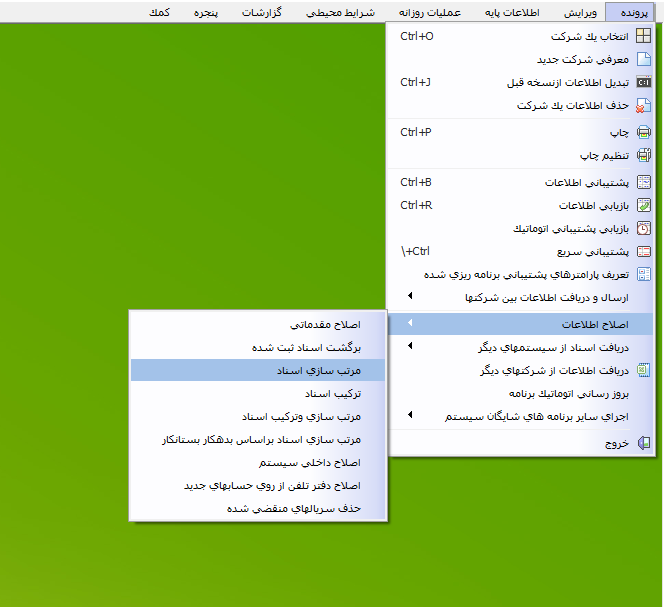The width and height of the screenshot is (664, 607).
Task: Click the console icon beside تبديل اطلاعات ازنسخه قبل
Action: coord(644,82)
